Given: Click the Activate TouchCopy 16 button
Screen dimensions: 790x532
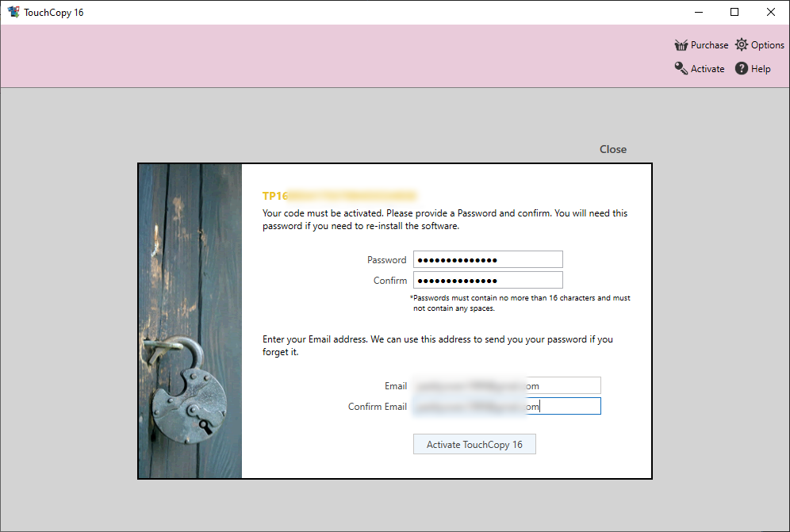Looking at the screenshot, I should click(x=474, y=444).
